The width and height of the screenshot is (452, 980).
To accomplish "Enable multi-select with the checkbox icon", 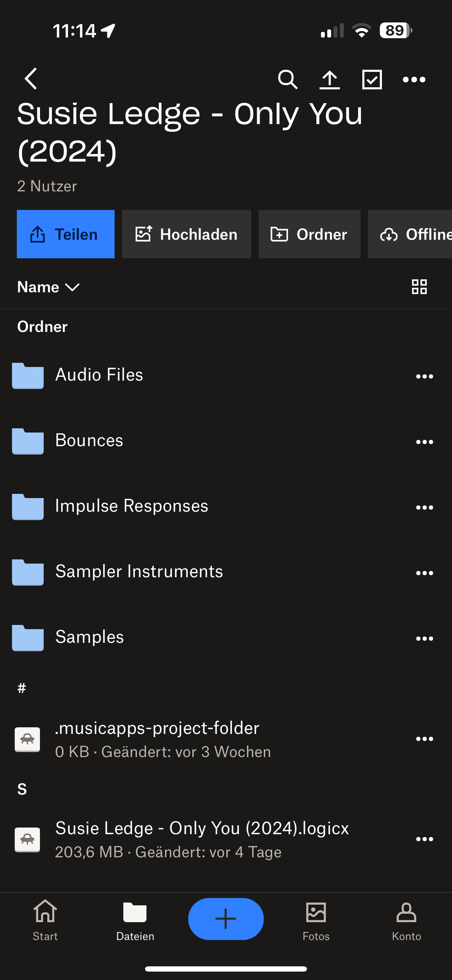I will point(372,80).
